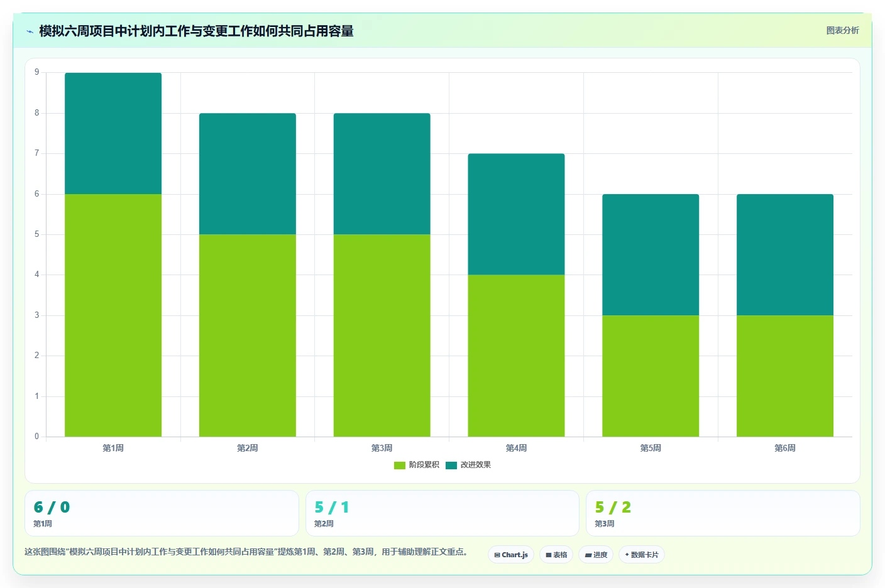Open the Chart.js tag chip

pyautogui.click(x=511, y=555)
